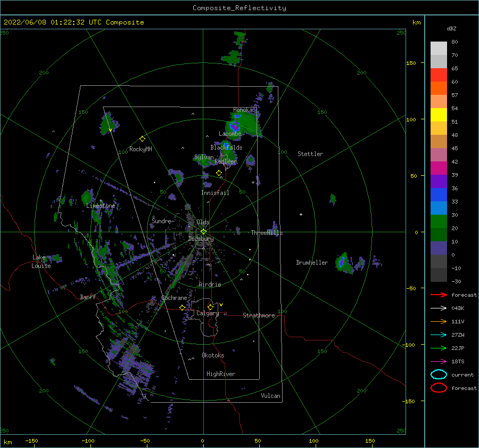Screen dimensions: 479x448
Task: Click the Lacombe city label
Action: click(230, 134)
